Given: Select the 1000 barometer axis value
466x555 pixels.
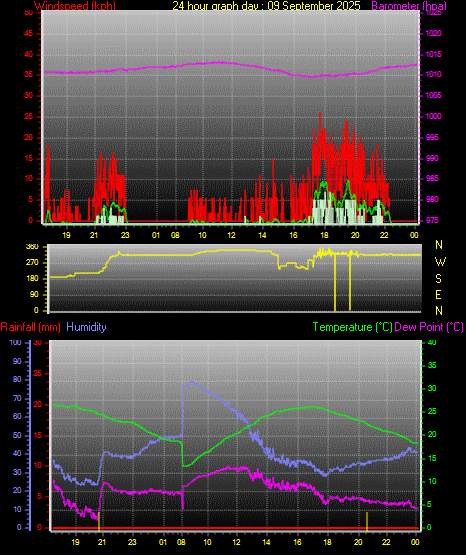Looking at the screenshot, I should (433, 116).
